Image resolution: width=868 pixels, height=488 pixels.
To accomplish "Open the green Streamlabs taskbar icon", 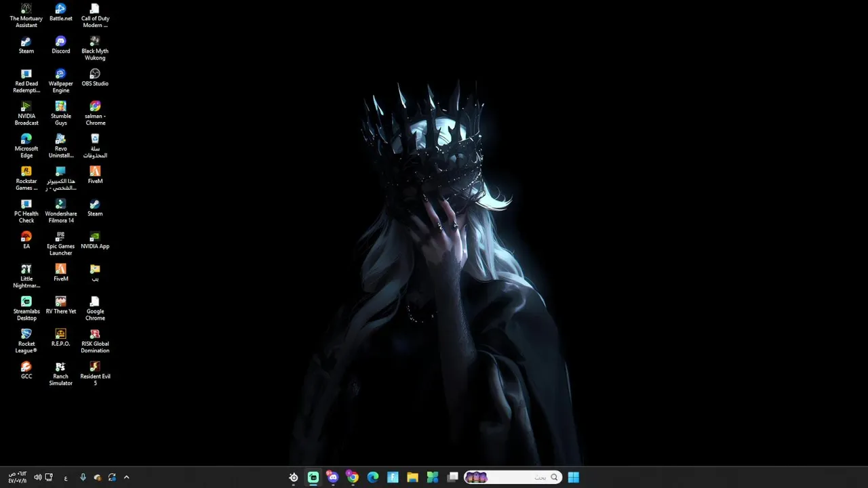I will 313,477.
